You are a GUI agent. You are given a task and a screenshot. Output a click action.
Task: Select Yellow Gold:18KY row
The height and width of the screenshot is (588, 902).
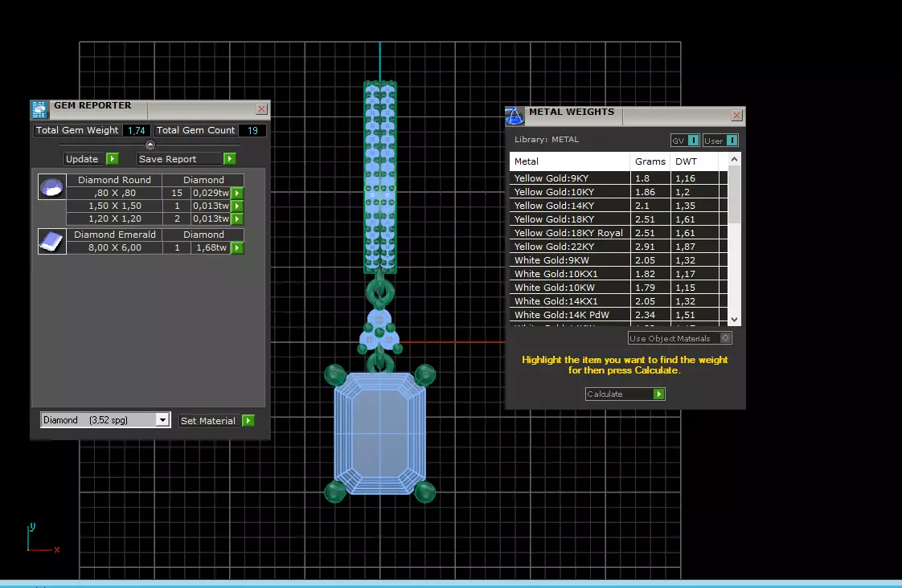[x=618, y=219]
